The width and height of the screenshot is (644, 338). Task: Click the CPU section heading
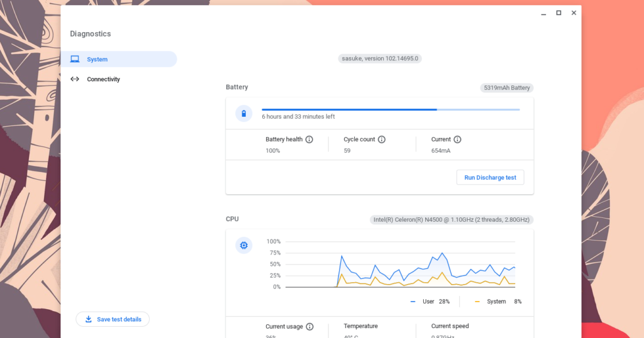[232, 219]
